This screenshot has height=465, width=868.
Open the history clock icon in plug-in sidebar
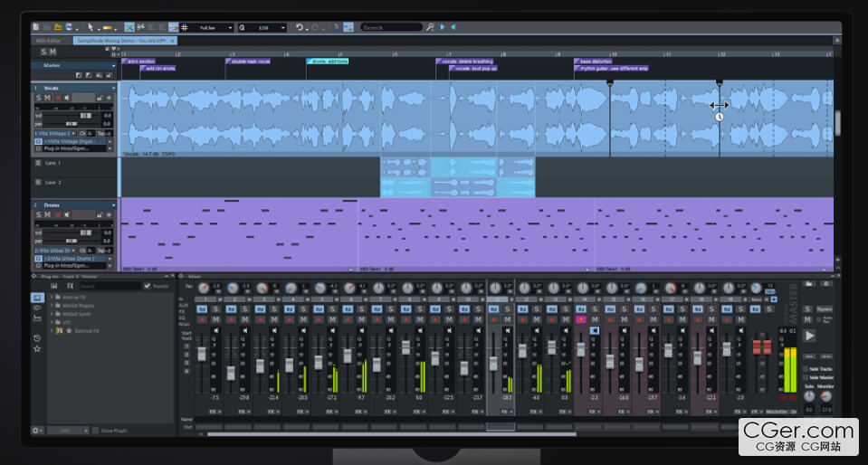pyautogui.click(x=37, y=337)
